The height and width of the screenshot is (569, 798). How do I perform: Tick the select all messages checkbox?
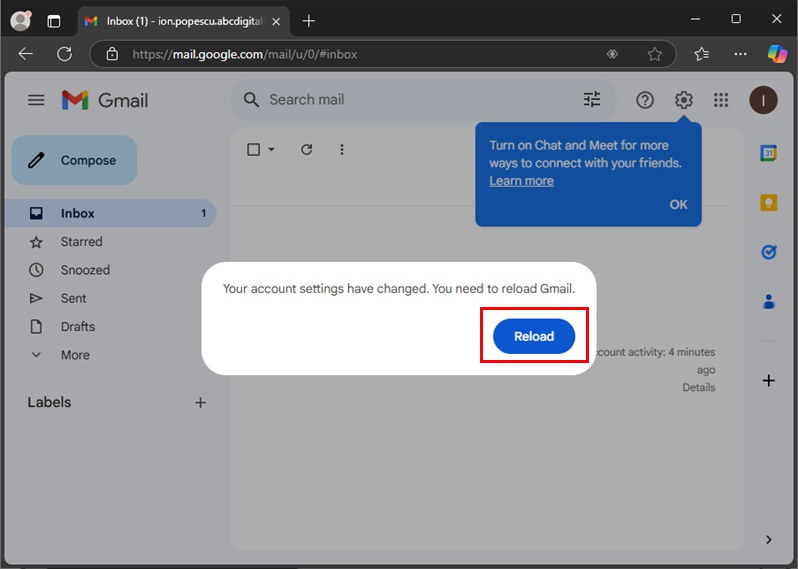(x=253, y=150)
